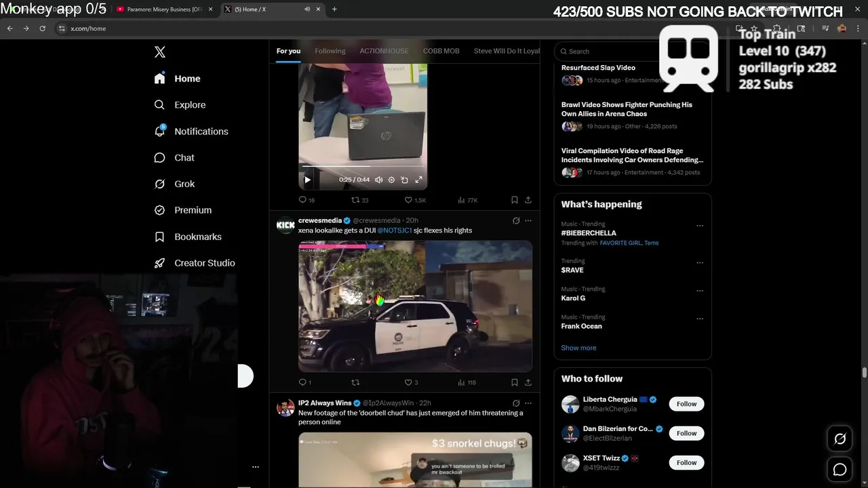The height and width of the screenshot is (488, 868).
Task: Open Premium in the sidebar
Action: tap(183, 210)
